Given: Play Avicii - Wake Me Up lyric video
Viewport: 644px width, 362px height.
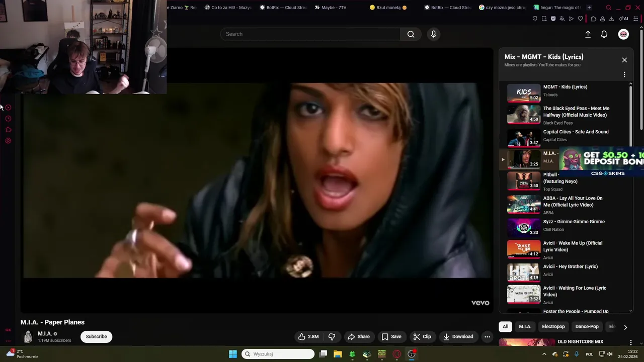Looking at the screenshot, I should point(565,249).
